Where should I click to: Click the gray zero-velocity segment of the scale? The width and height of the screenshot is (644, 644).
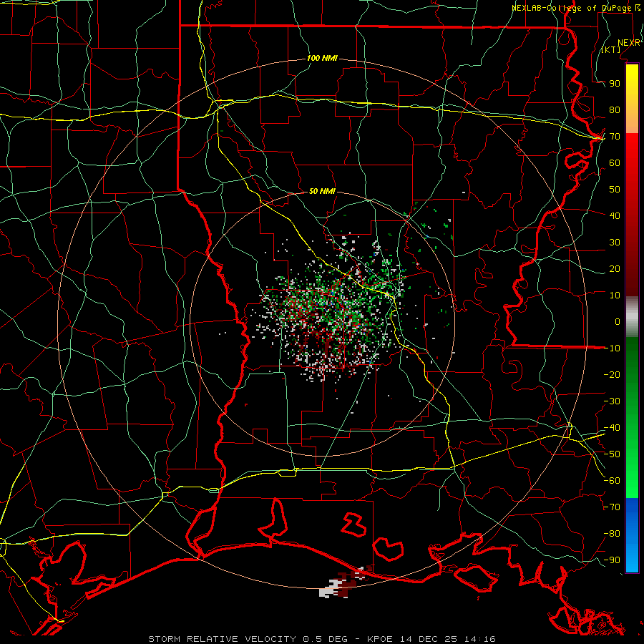click(x=632, y=317)
